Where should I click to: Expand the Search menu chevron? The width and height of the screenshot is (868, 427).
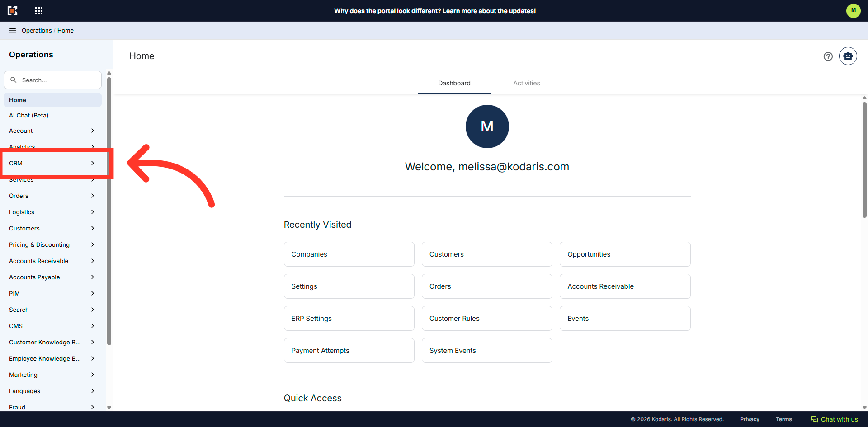tap(93, 310)
